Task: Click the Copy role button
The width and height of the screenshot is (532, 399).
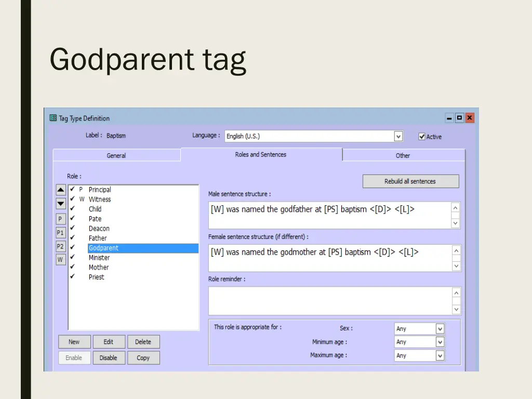Action: pyautogui.click(x=143, y=358)
